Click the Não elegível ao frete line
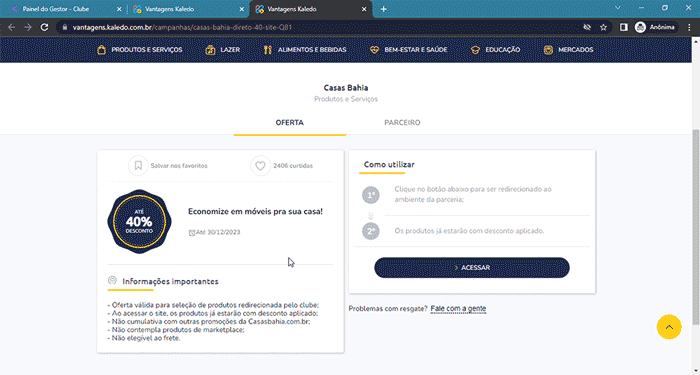Screen dimensions: 700x375 tap(144, 338)
